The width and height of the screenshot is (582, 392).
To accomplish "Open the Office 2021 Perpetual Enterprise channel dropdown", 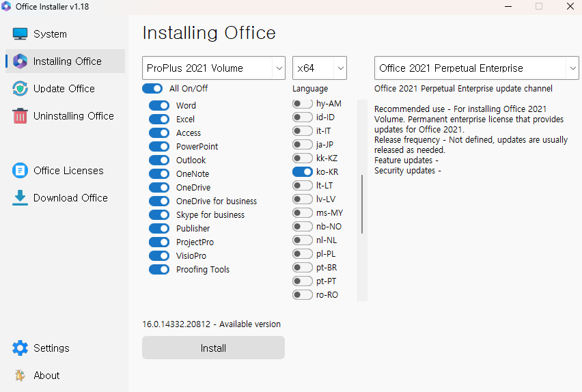I will [x=476, y=68].
